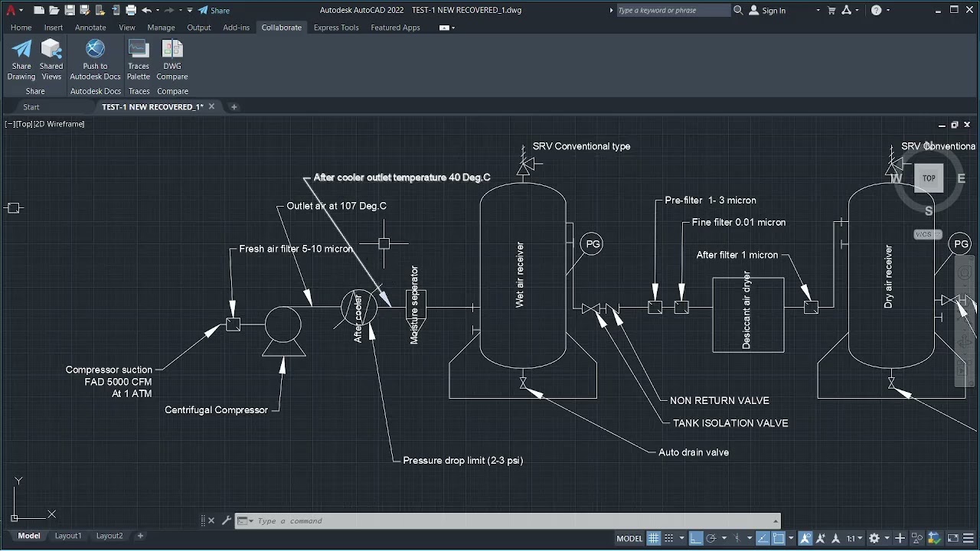Toggle hardware acceleration status icon
This screenshot has width=980, height=551.
[x=934, y=539]
